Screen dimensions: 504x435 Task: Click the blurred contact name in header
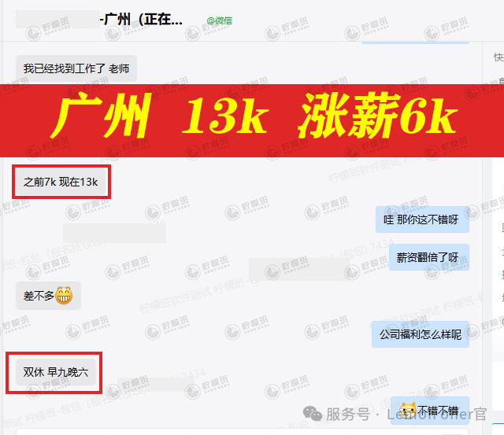pos(57,19)
